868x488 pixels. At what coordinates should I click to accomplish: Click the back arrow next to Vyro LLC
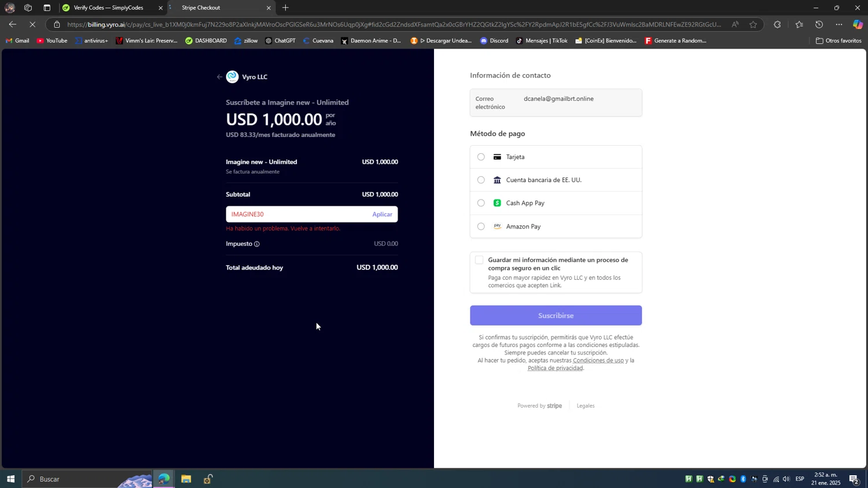pos(219,77)
